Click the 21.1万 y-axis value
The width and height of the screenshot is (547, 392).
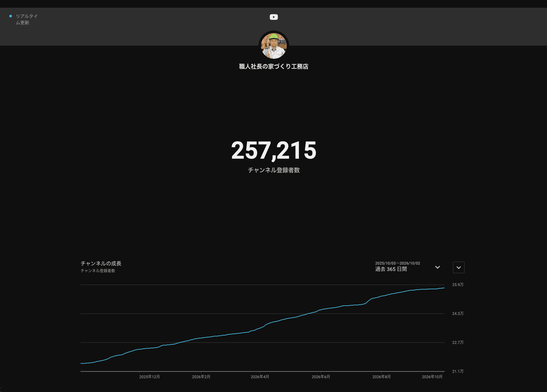[458, 371]
